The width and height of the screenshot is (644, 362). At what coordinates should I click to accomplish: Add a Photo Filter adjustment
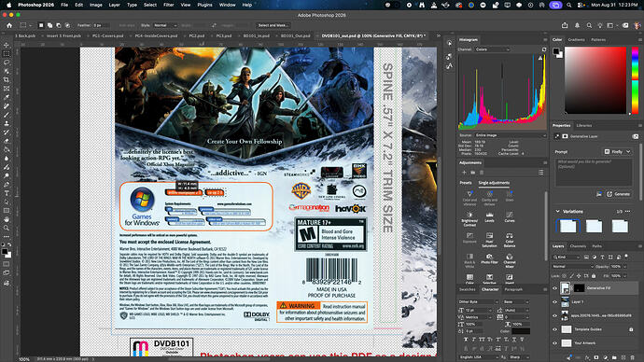tap(490, 258)
